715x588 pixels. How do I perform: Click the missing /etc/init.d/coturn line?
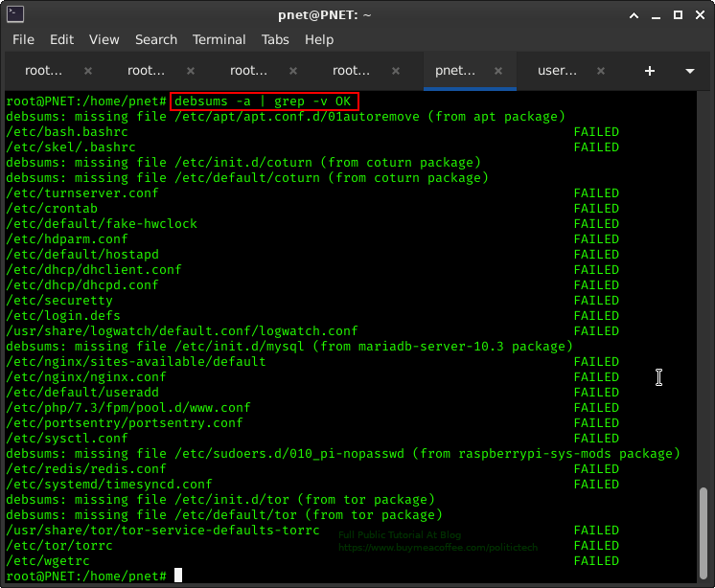[x=243, y=163]
